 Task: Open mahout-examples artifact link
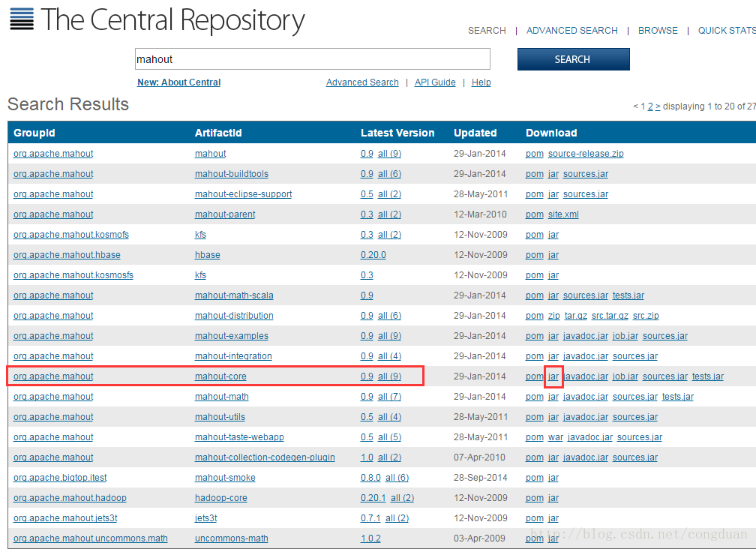tap(232, 336)
